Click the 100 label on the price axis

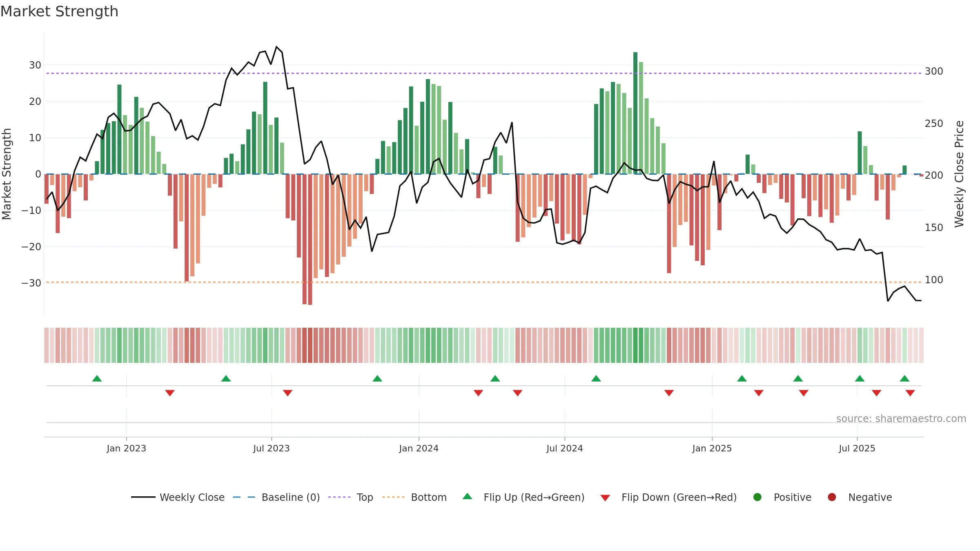click(934, 280)
